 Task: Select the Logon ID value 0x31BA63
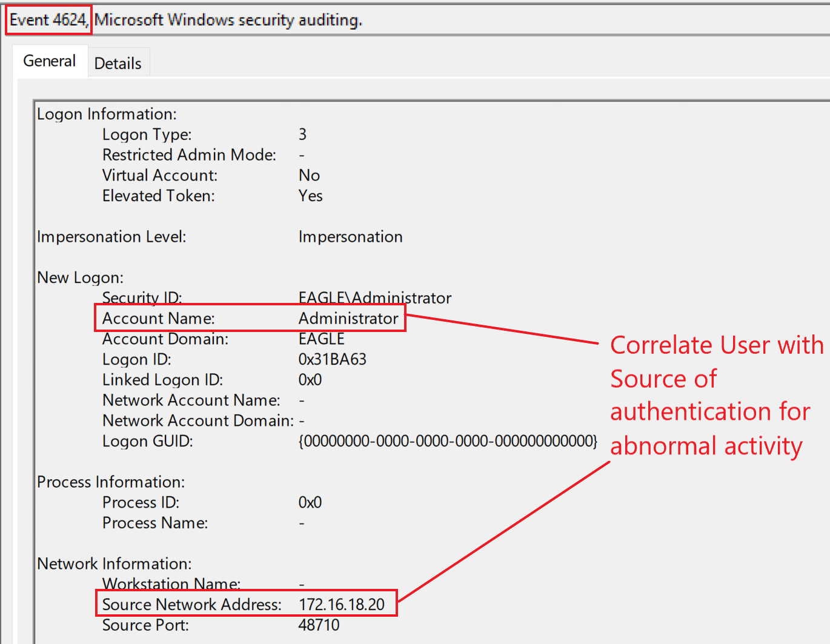point(332,360)
